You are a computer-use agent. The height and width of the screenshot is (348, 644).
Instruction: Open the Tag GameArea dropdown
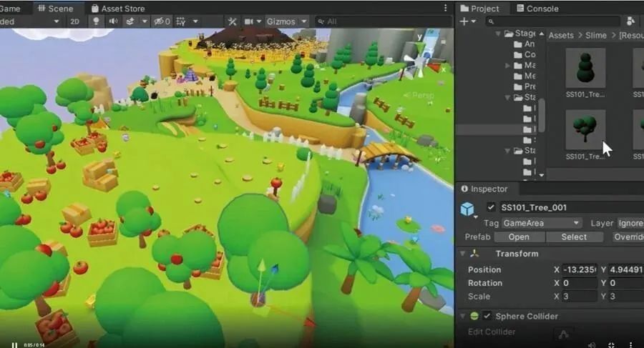pos(541,223)
